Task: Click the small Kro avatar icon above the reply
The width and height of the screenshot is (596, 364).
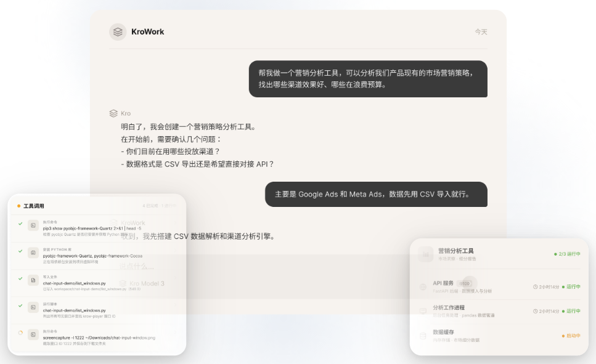Action: pos(113,113)
